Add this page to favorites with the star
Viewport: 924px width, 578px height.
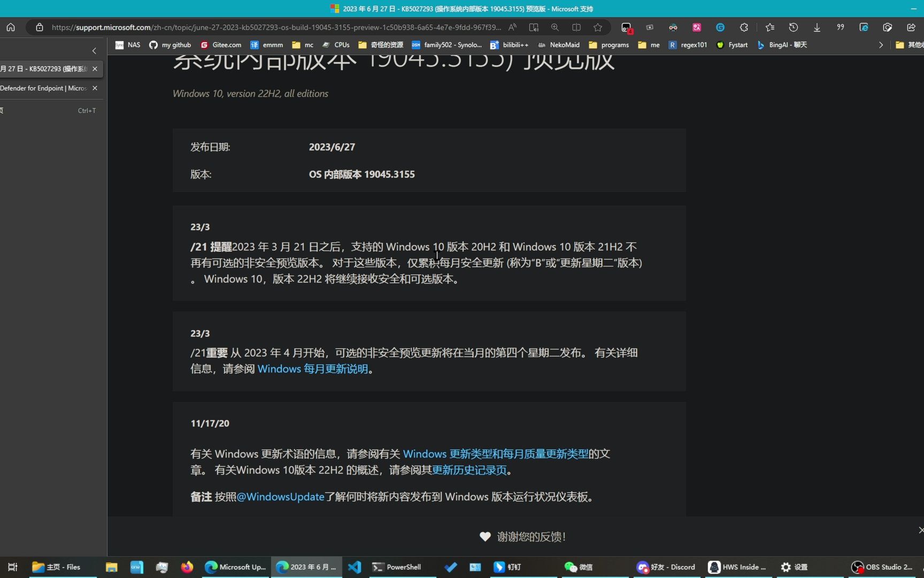[598, 27]
